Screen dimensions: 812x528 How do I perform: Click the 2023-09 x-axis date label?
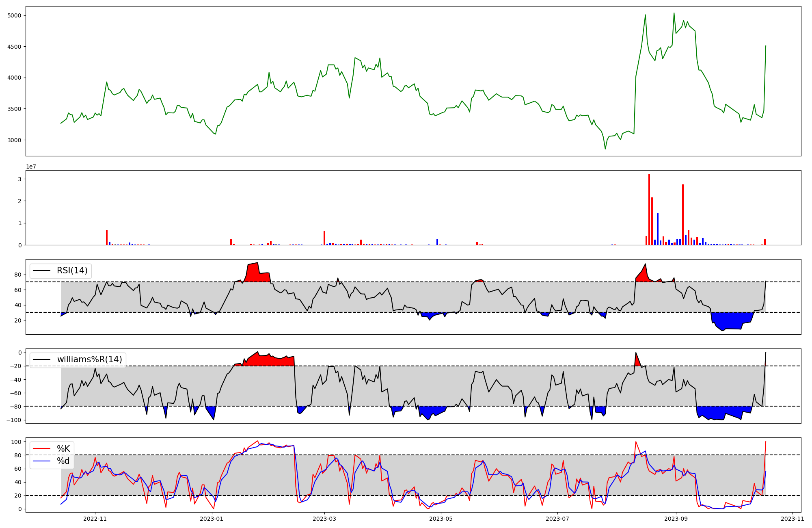(676, 519)
